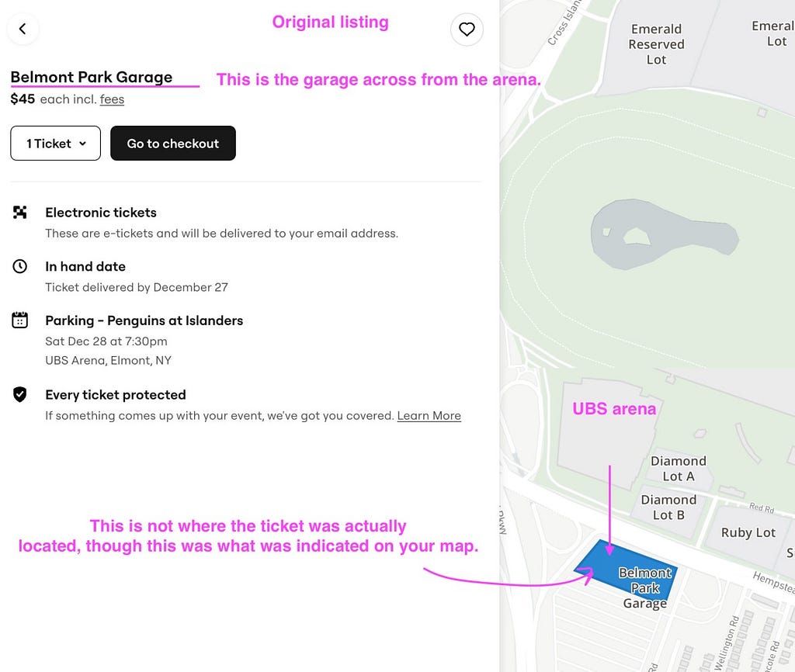Image resolution: width=795 pixels, height=672 pixels.
Task: Open the fees link under the price
Action: [x=112, y=99]
